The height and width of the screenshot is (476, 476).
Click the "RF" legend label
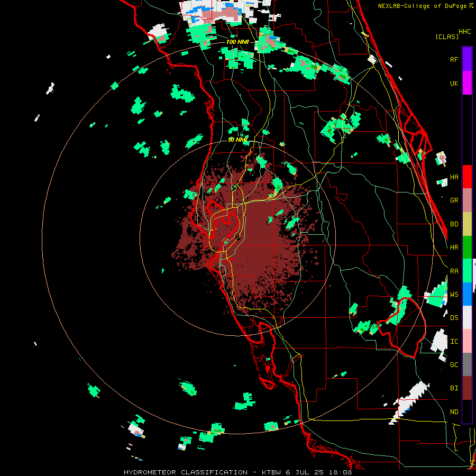click(x=454, y=59)
